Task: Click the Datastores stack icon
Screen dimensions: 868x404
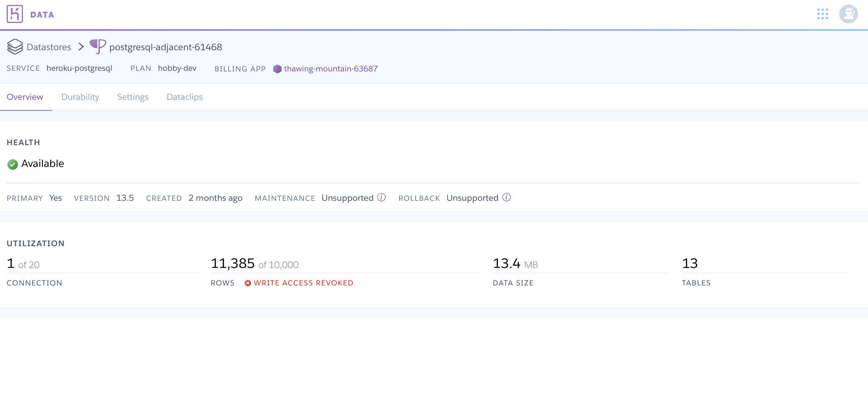Action: pos(15,47)
